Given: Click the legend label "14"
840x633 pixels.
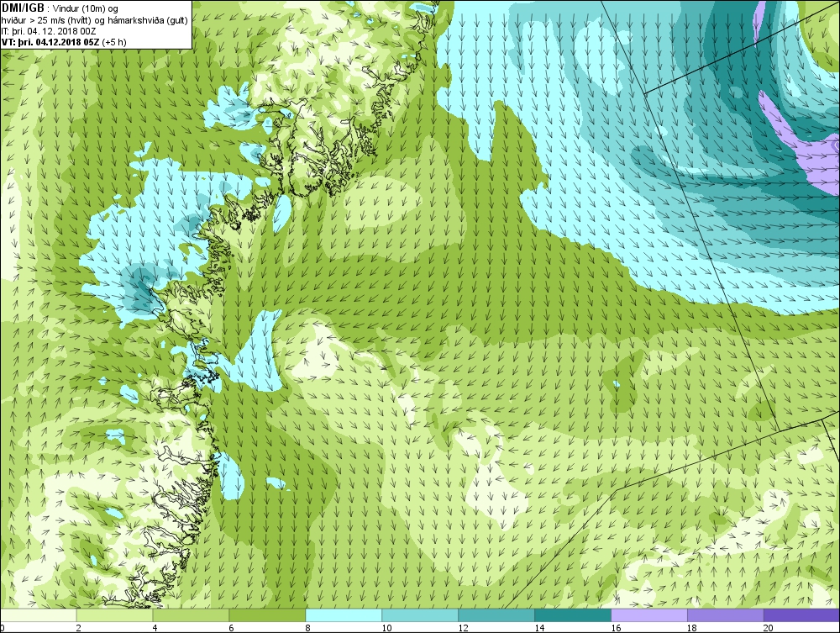Looking at the screenshot, I should pyautogui.click(x=539, y=628).
